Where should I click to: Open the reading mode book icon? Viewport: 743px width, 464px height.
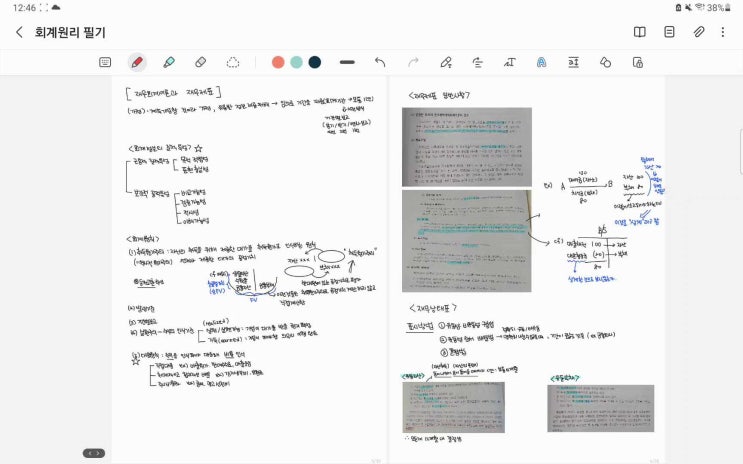(640, 32)
